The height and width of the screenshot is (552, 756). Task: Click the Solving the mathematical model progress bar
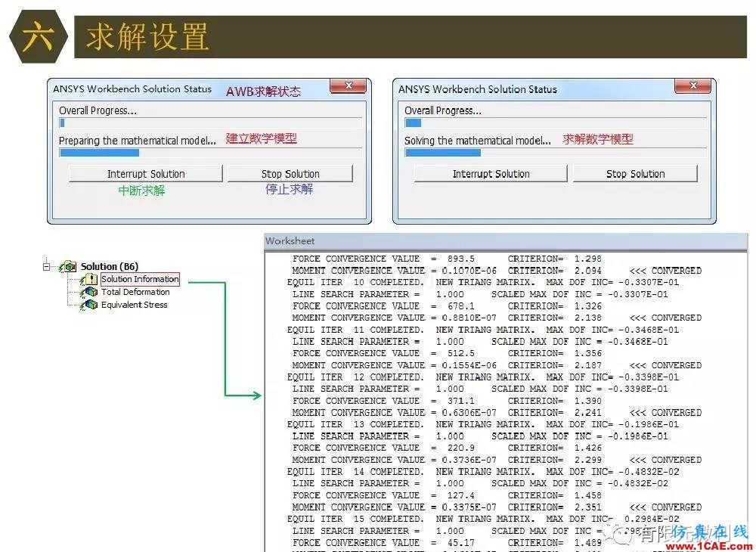pos(556,153)
